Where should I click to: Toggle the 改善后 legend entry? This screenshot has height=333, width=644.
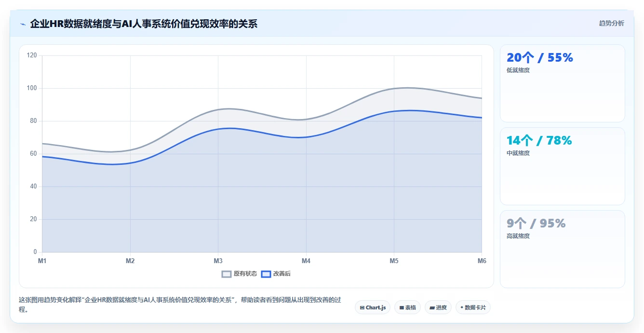276,274
